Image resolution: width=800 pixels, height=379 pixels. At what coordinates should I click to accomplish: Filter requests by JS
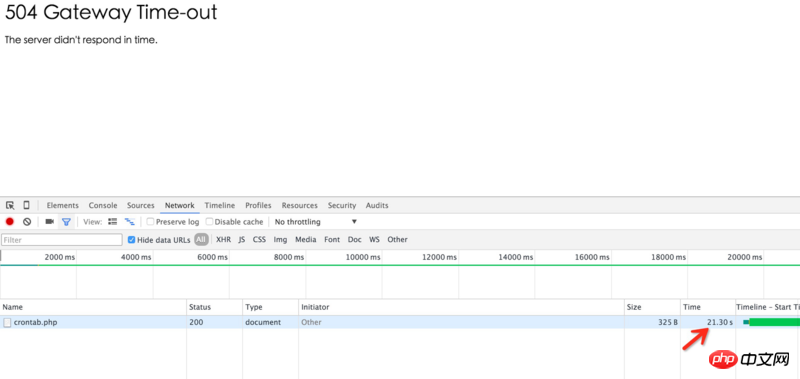(x=242, y=240)
